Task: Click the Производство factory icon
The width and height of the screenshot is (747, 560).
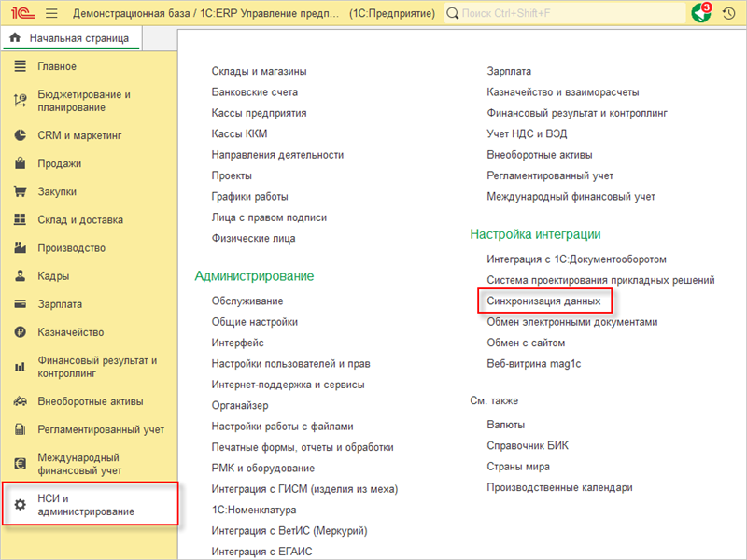Action: tap(20, 248)
